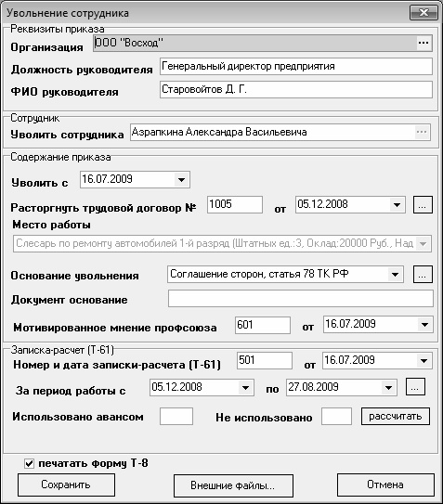Click the 'Отмена' button
This screenshot has width=443, height=504.
tap(385, 485)
